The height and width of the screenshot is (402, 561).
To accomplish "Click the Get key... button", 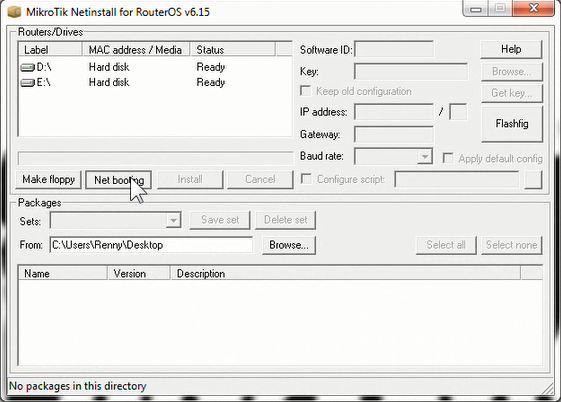I will tap(512, 93).
